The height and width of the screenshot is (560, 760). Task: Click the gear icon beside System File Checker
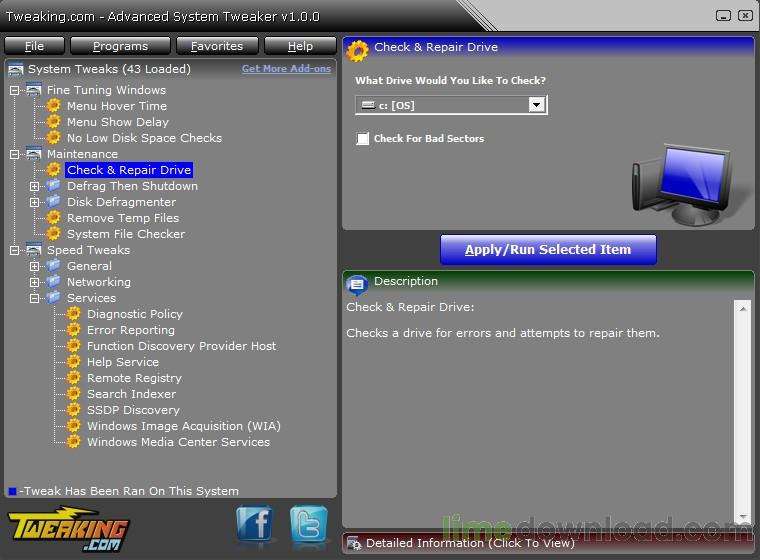pos(53,234)
